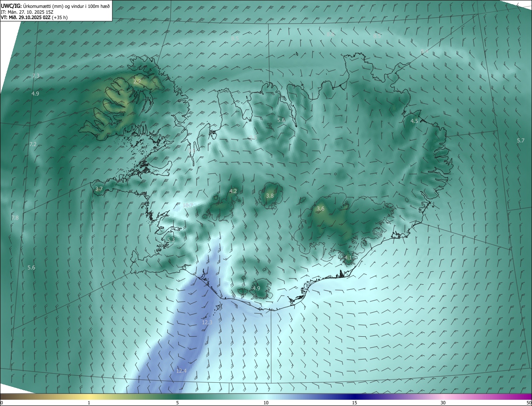Click the 2.7 precipitation value on the Westfjords
The width and height of the screenshot is (532, 406).
[x=137, y=82]
